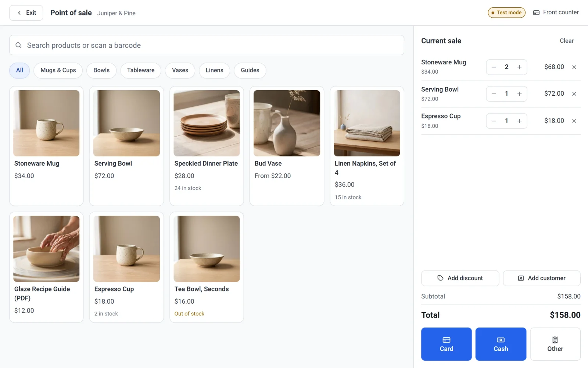Click the 'From $22.00' price
Image resolution: width=588 pixels, height=368 pixels.
273,176
